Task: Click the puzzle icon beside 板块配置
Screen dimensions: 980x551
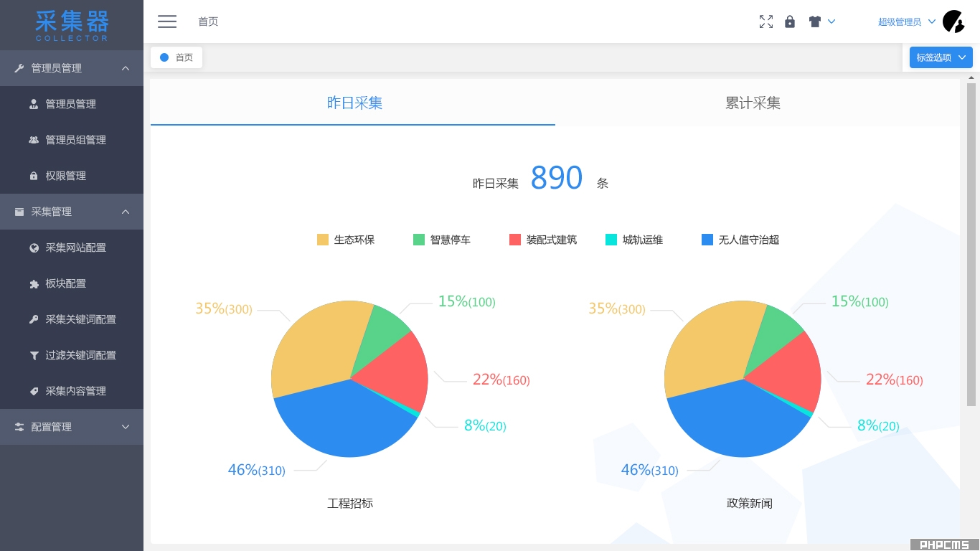Action: pos(34,283)
